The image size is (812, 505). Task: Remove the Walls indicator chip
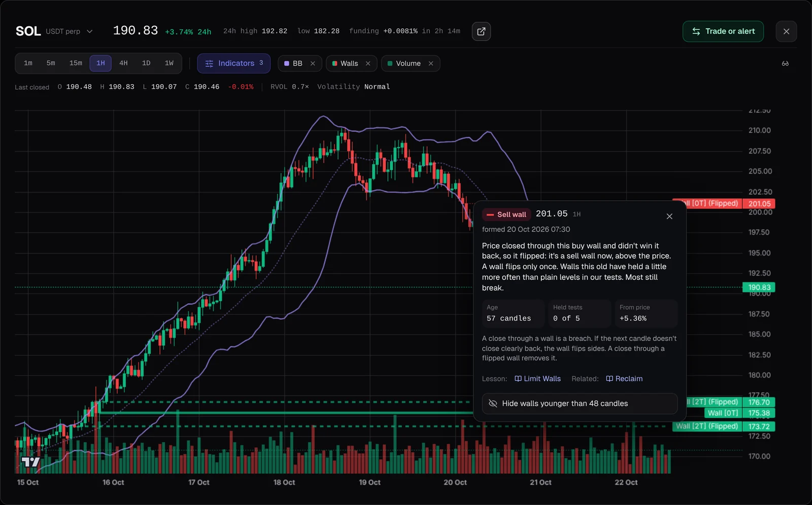pos(368,63)
